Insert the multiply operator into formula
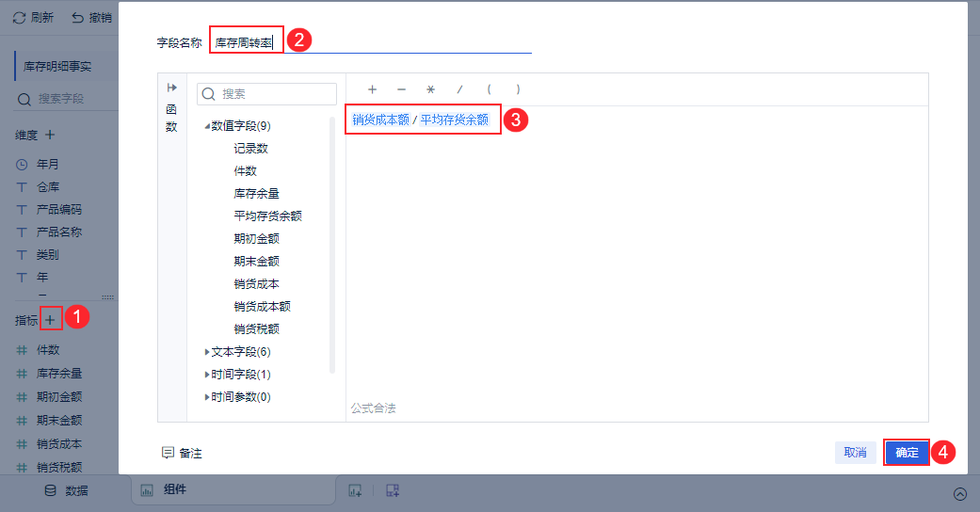 point(430,89)
